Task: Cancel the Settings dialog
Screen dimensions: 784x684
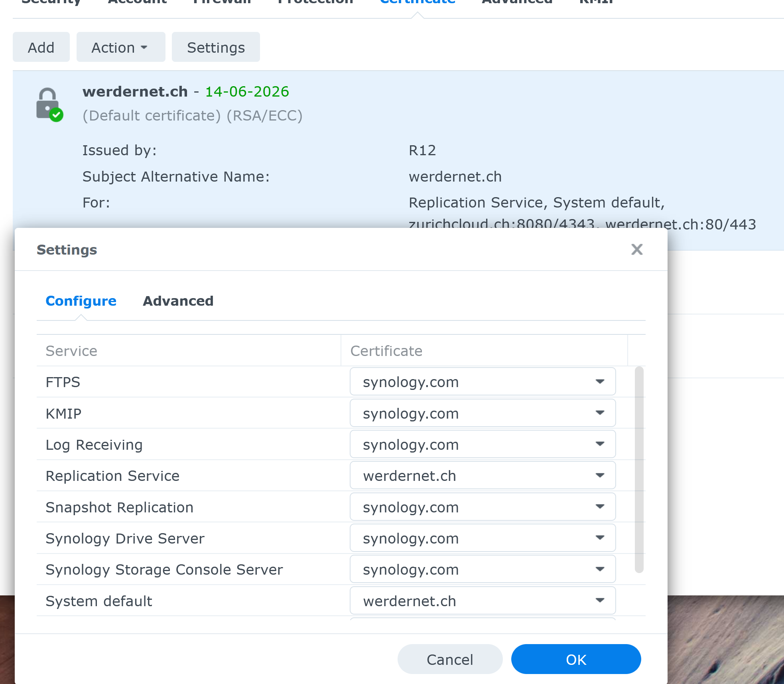Action: (x=450, y=659)
